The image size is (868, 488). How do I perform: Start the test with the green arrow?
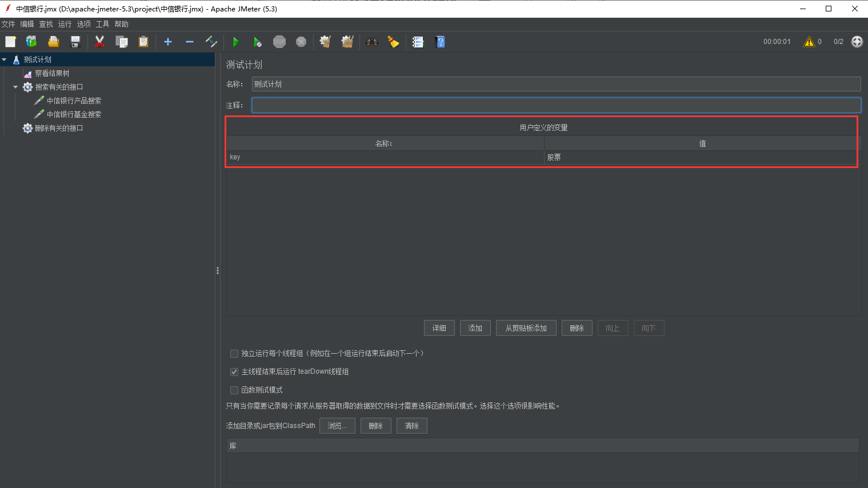[x=235, y=42]
